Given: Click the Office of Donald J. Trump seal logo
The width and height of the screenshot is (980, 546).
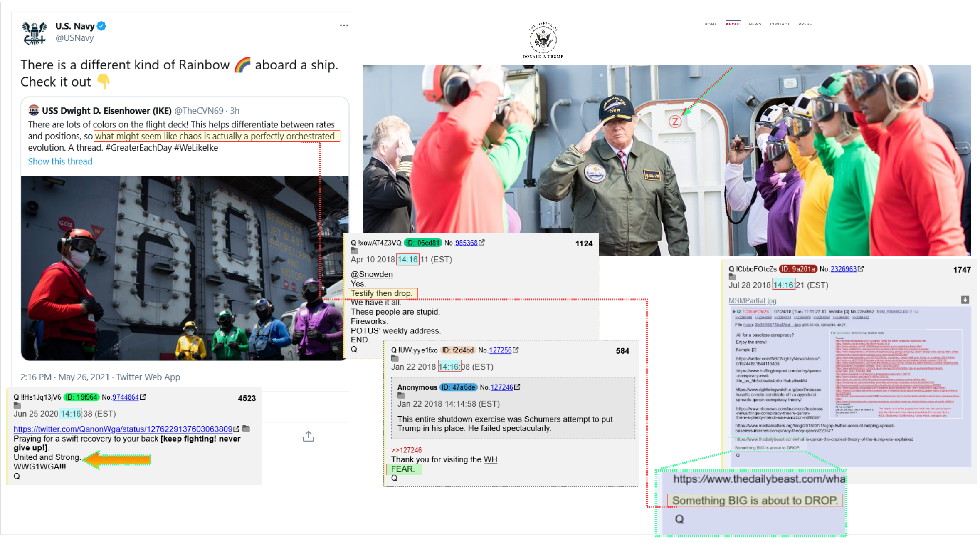Looking at the screenshot, I should click(x=543, y=40).
